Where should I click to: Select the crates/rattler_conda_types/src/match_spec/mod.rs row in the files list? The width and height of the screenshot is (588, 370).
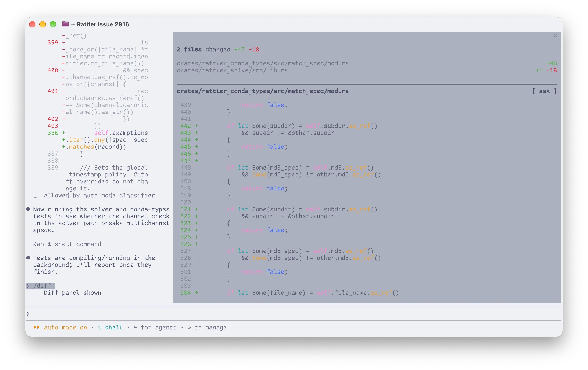coord(366,63)
